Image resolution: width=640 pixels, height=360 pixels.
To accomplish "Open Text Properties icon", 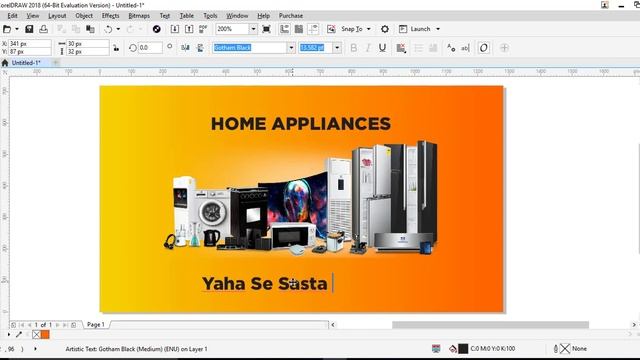I will point(451,48).
